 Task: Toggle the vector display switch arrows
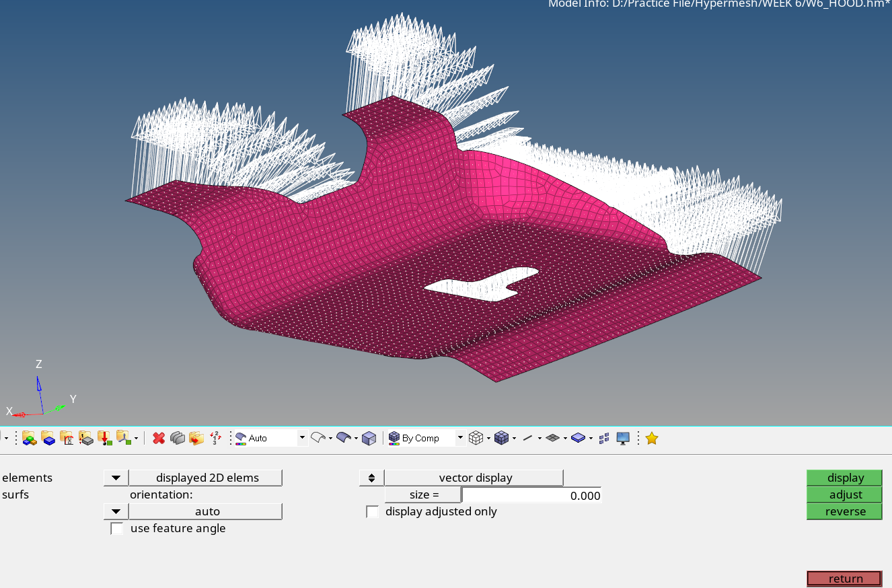[371, 478]
